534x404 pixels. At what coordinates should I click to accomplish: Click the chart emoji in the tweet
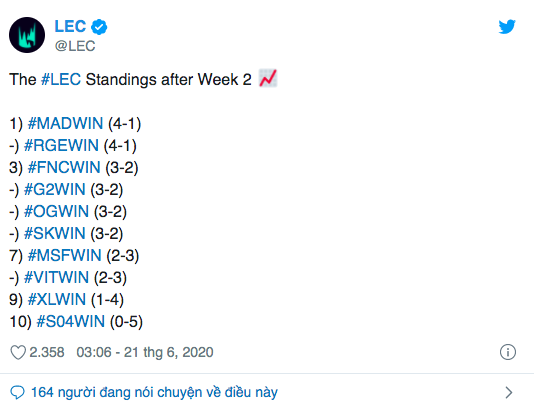click(x=268, y=78)
